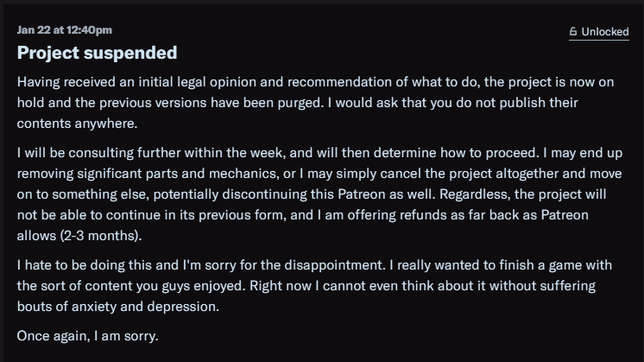Click the open padlock icon
Screen dimensions: 644x362
573,31
